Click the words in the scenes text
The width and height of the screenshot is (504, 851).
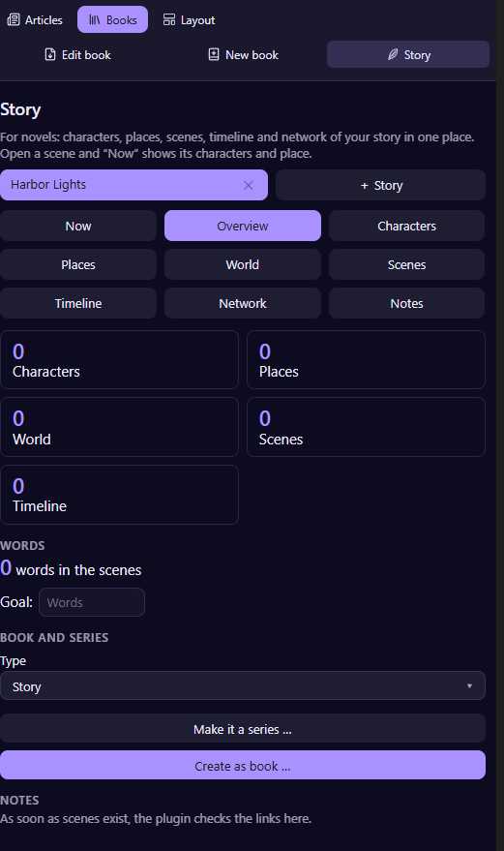(x=78, y=570)
